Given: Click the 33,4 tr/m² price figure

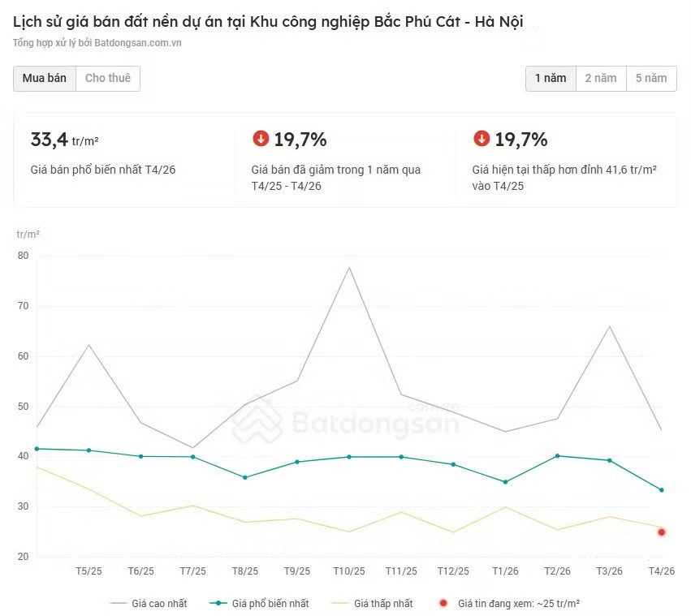Looking at the screenshot, I should point(64,140).
